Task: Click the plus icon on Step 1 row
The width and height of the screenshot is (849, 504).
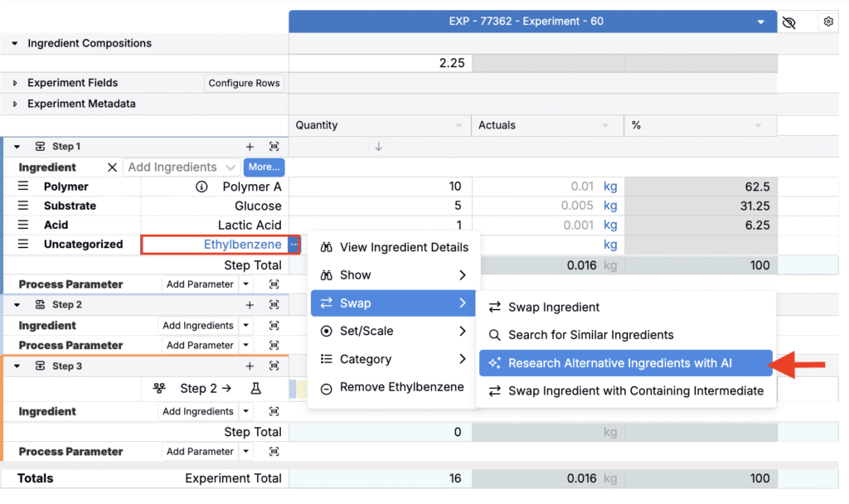Action: click(x=250, y=147)
